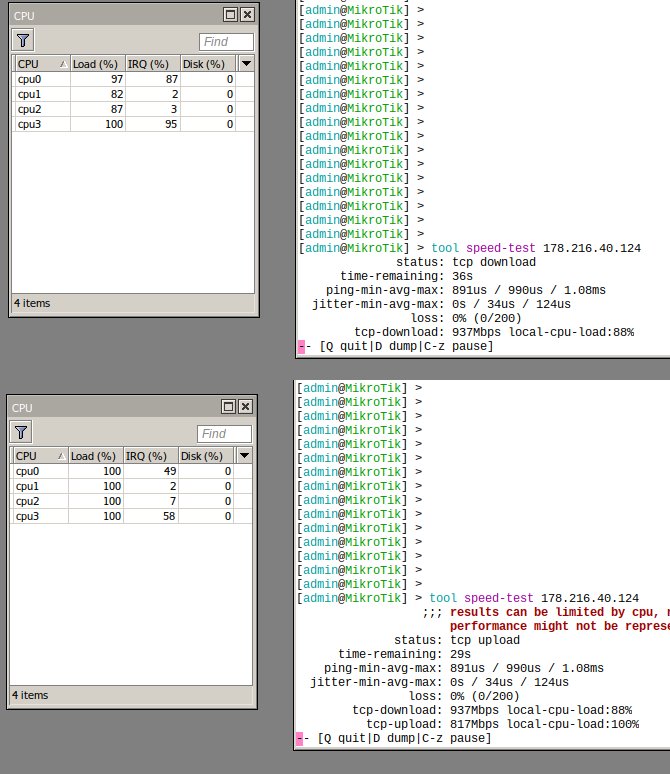Image resolution: width=670 pixels, height=774 pixels.
Task: Sort by IRQ (%) header in the lower CPU window
Action: 151,456
